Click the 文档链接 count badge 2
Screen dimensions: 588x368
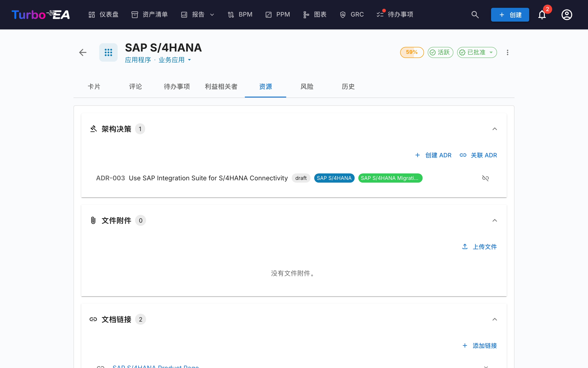click(x=140, y=319)
